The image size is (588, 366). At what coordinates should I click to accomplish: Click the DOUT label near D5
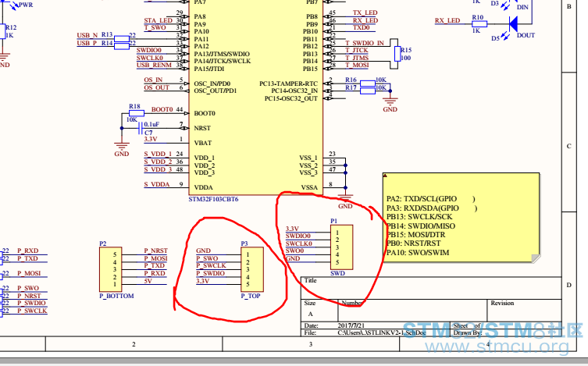pos(526,36)
